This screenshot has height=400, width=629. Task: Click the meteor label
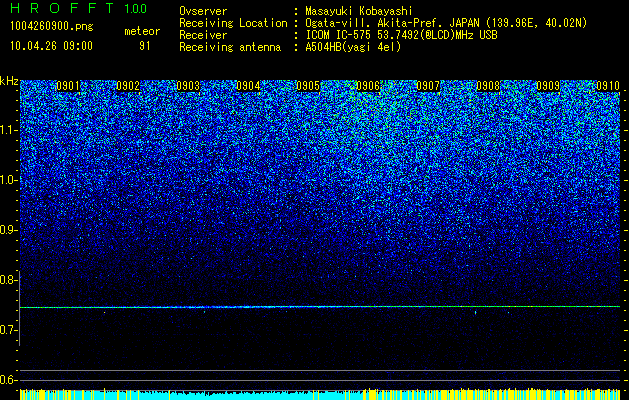[142, 31]
